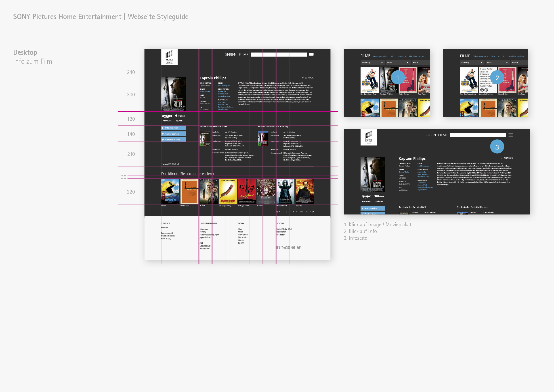Remove ab 12 J. filter in mockup 2
554x392 pixels.
[502, 56]
